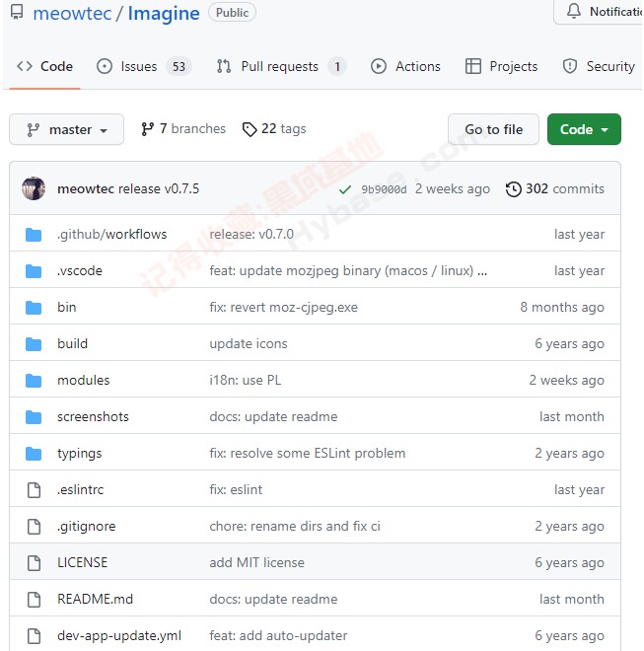The image size is (644, 651).
Task: Open commit 'feat: update mozjpeg binary'
Action: coord(341,270)
